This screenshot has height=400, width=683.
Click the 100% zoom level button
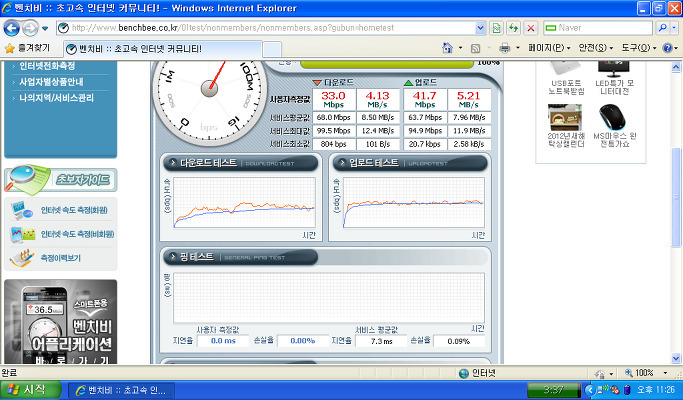[639, 373]
